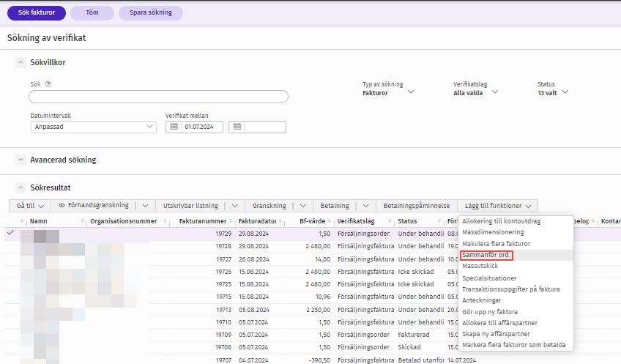Screen dimensions: 621x364
Task: Sort by Organisationsnummer column header
Action: pyautogui.click(x=124, y=221)
